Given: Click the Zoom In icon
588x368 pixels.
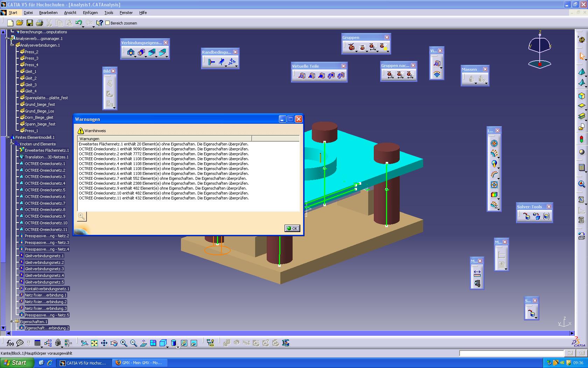Looking at the screenshot, I should tap(124, 343).
